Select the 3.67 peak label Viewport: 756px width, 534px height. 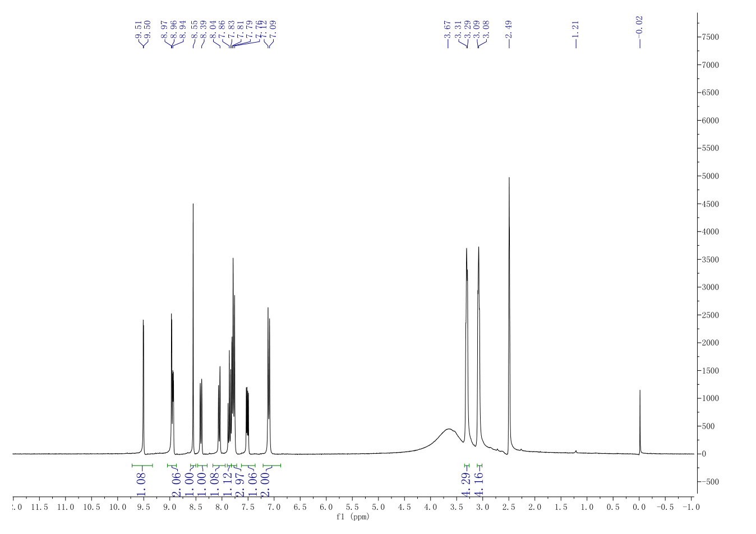(448, 29)
